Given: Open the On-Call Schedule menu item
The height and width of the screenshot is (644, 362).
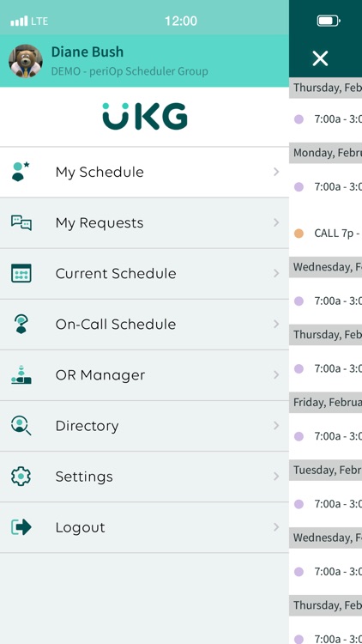Looking at the screenshot, I should pos(144,325).
